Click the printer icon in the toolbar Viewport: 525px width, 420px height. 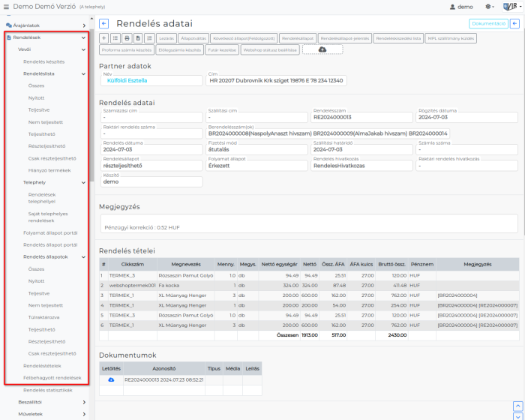(x=127, y=37)
